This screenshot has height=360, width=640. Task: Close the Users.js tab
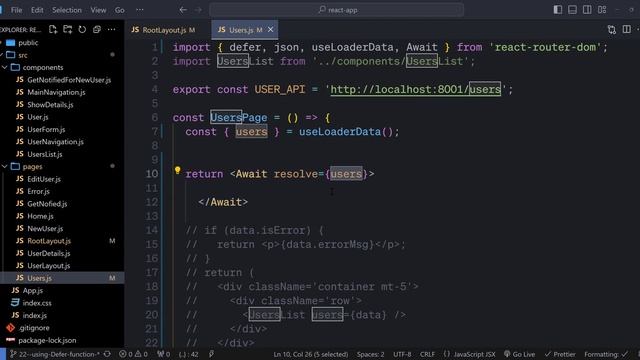point(270,30)
